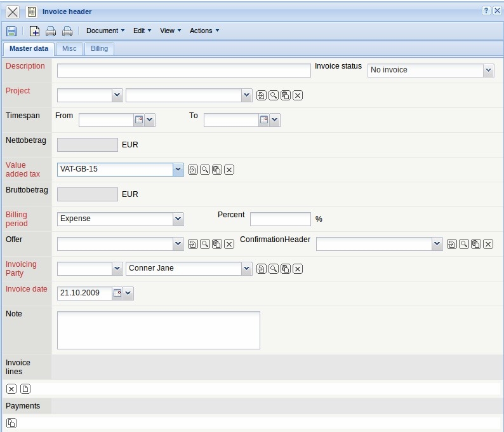
Task: Switch to the Misc tab
Action: tap(69, 48)
